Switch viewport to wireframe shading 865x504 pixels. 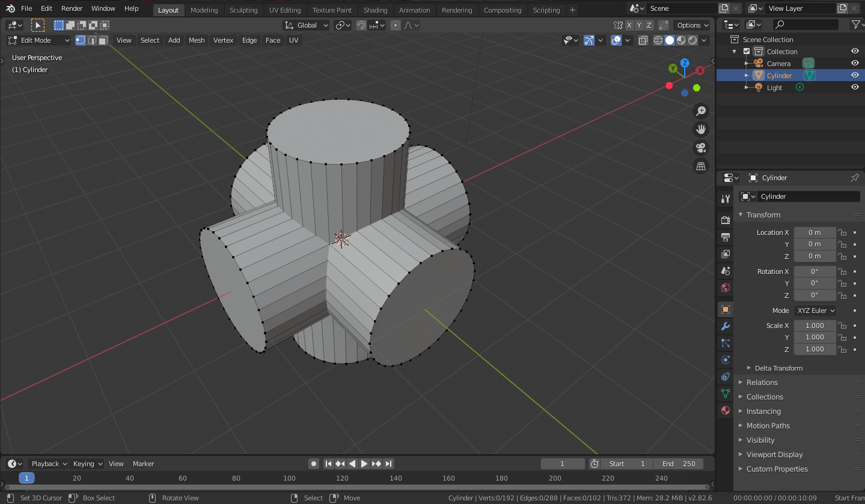657,40
